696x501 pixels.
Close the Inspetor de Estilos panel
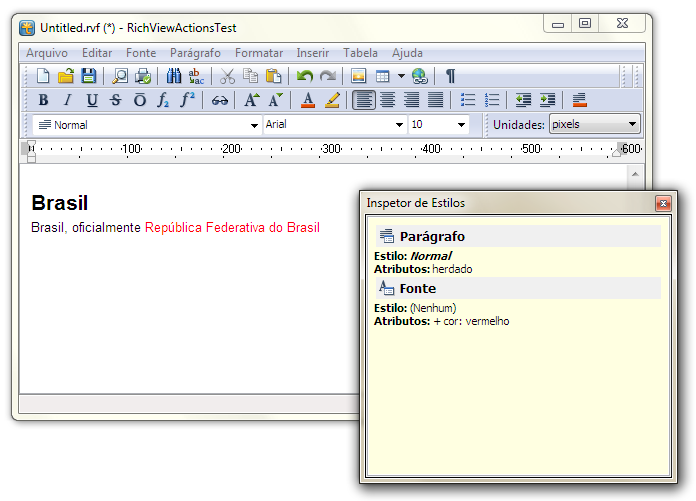(662, 203)
